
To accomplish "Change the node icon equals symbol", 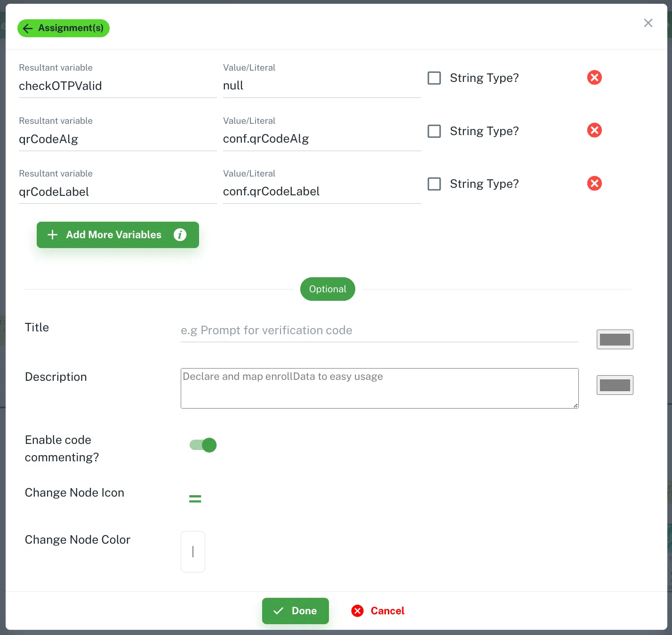I will pyautogui.click(x=195, y=498).
